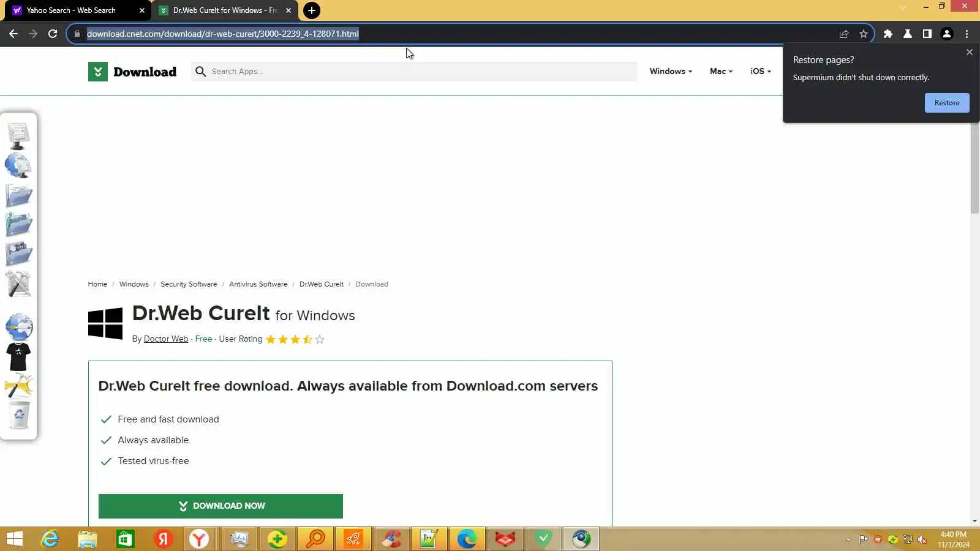Open the documents folder in dock
980x551 pixels.
tap(18, 196)
